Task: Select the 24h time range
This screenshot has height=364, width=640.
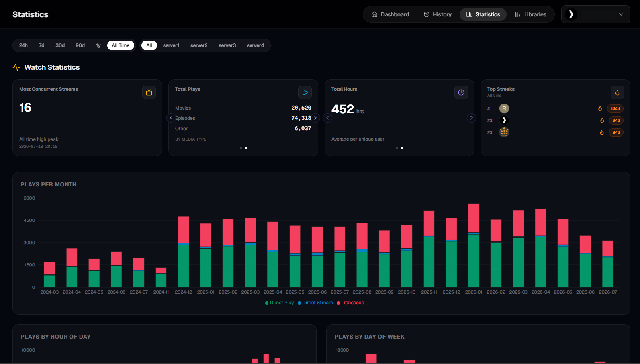Action: [23, 45]
